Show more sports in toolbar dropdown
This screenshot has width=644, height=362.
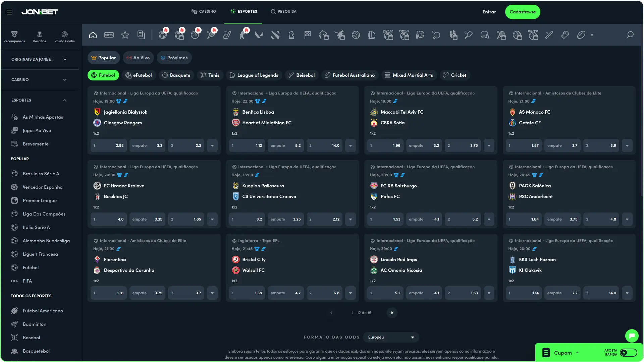592,35
